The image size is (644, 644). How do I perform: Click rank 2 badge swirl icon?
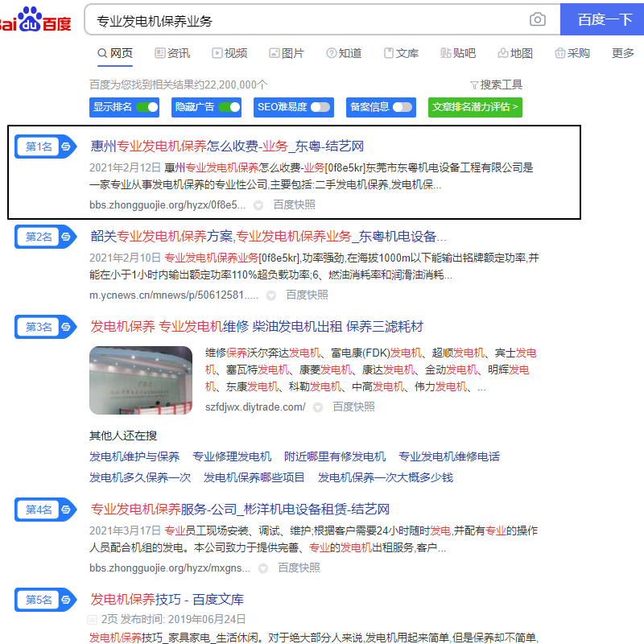pos(66,237)
